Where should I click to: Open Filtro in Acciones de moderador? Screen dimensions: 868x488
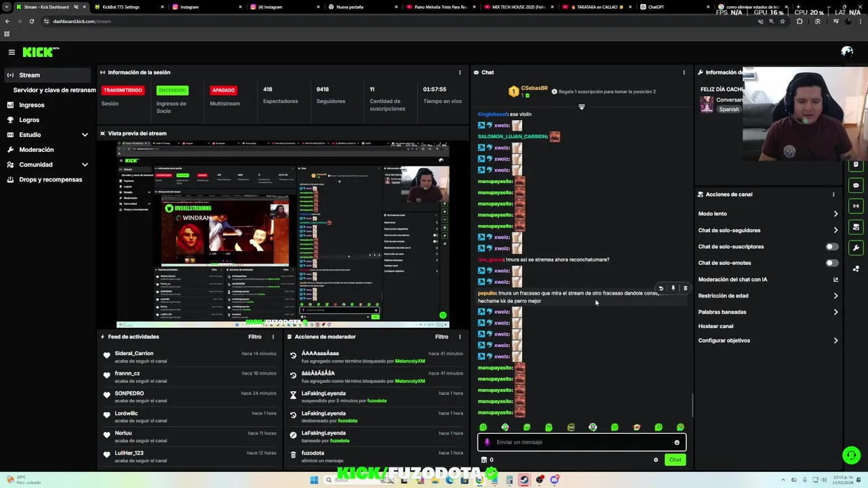pos(441,337)
